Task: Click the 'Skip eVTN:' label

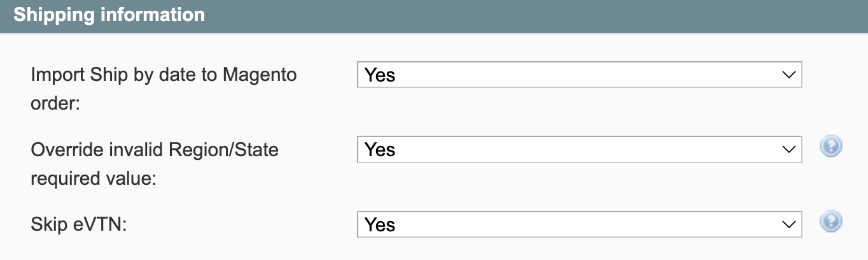Action: pos(79,224)
